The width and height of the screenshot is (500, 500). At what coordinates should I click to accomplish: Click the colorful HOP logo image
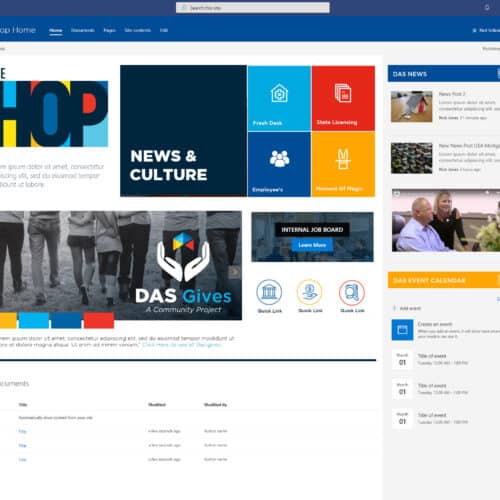pyautogui.click(x=54, y=114)
